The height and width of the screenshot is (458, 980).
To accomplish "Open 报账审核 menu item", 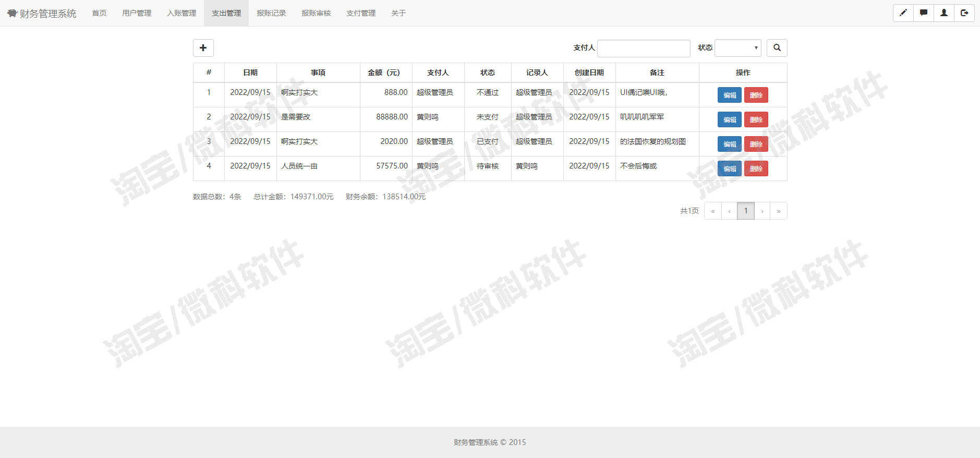I will pos(316,13).
